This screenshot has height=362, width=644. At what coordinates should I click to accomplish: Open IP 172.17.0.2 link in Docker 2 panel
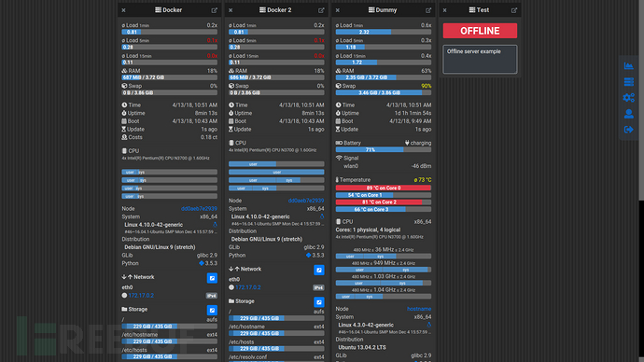(x=247, y=287)
